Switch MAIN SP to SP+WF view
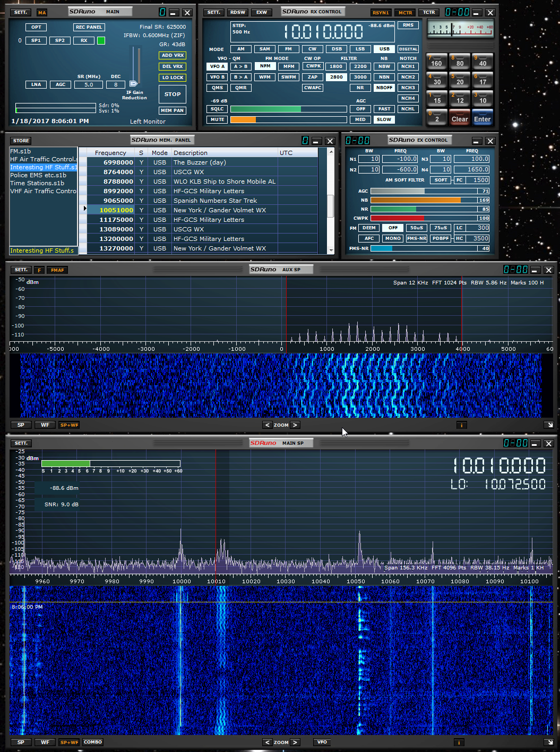Screen dimensions: 560x752 [x=69, y=742]
